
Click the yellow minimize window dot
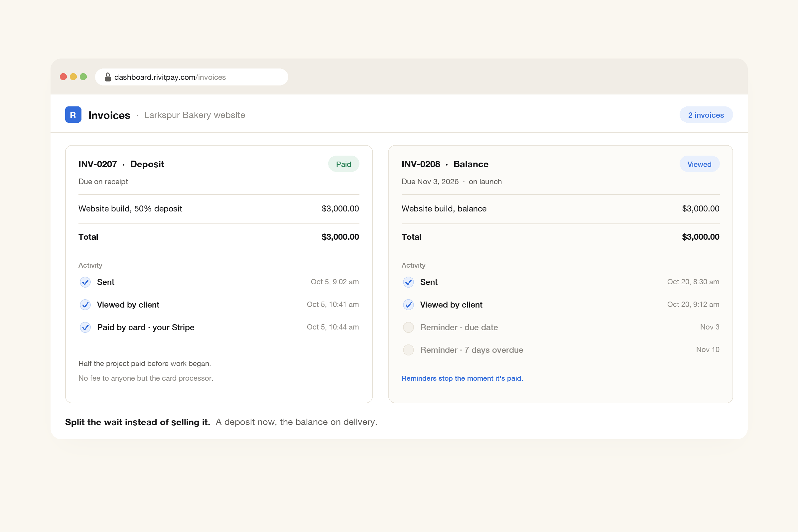coord(73,77)
